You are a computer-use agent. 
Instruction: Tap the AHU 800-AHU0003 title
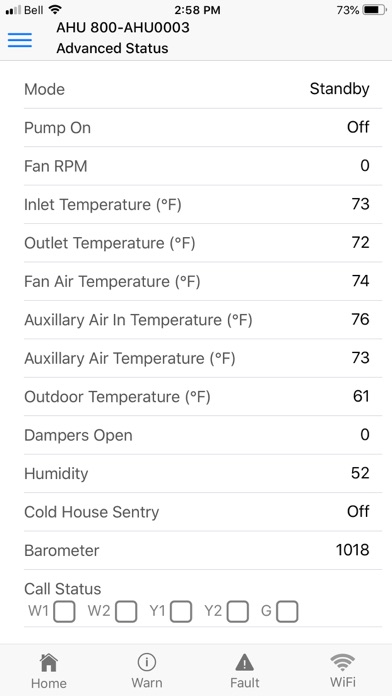[x=123, y=28]
